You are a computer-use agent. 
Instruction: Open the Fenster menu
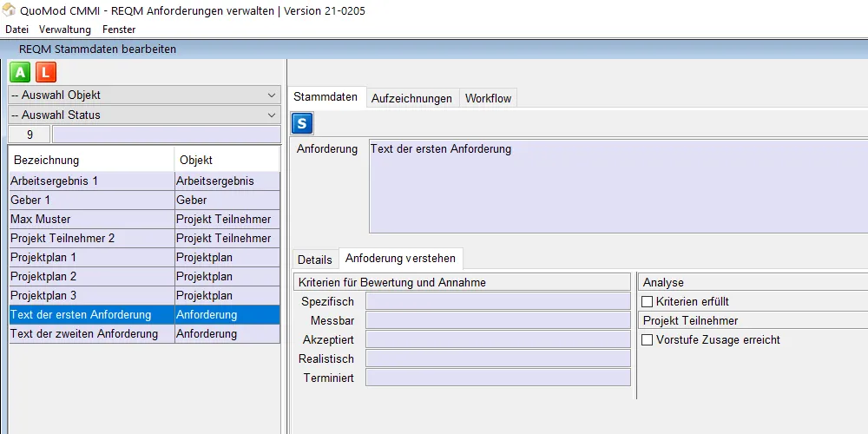click(119, 30)
